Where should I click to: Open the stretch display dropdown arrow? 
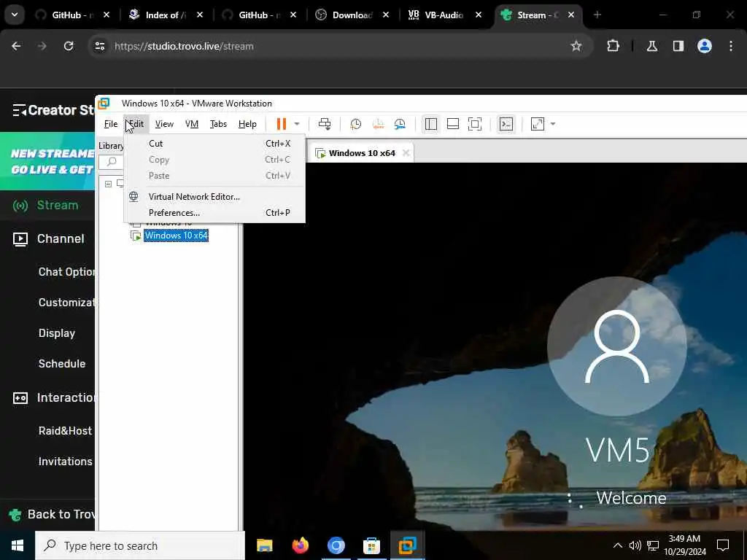pos(553,124)
